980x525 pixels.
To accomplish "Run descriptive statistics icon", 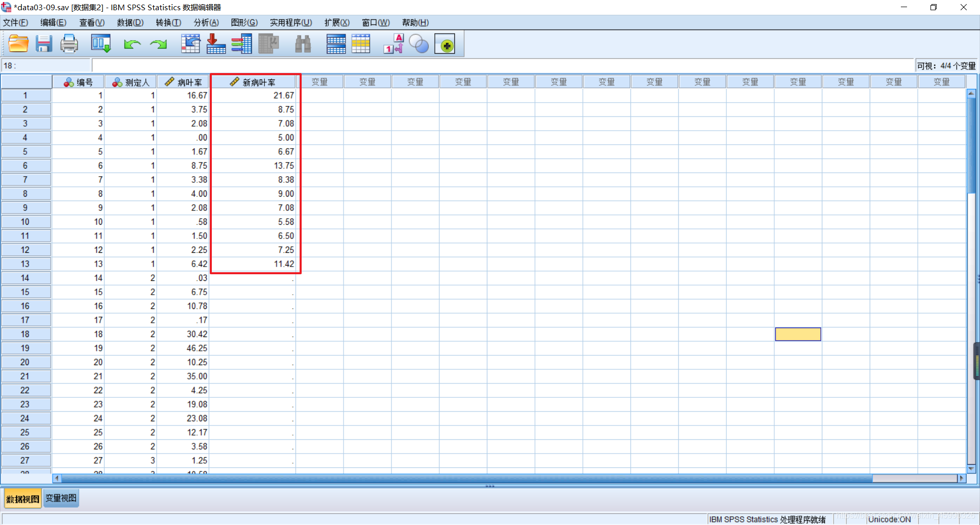I will tap(268, 44).
